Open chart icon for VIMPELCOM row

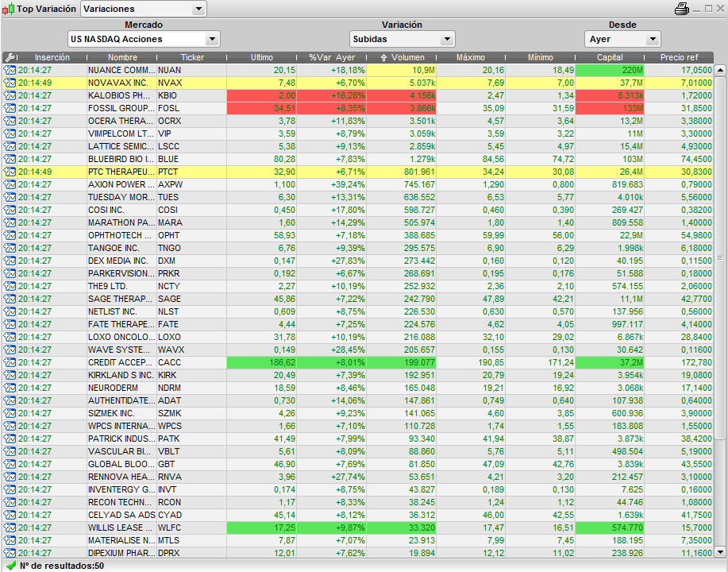10,133
